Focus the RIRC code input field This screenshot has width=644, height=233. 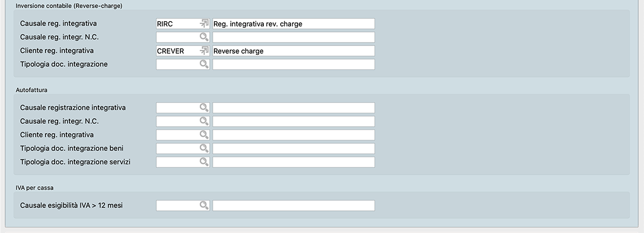click(177, 24)
